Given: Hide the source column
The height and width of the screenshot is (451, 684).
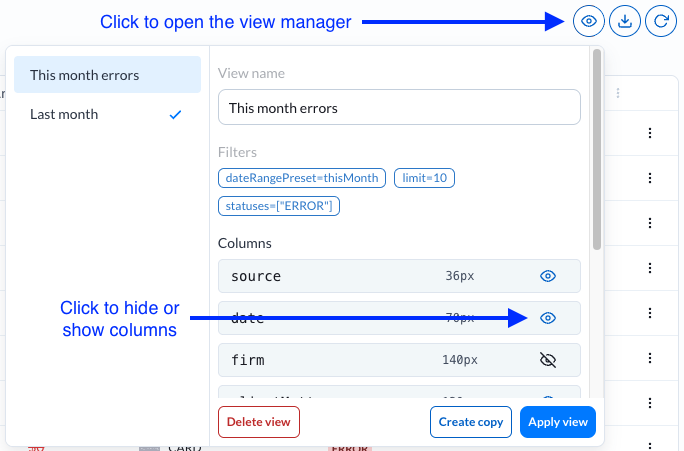Looking at the screenshot, I should click(x=547, y=276).
